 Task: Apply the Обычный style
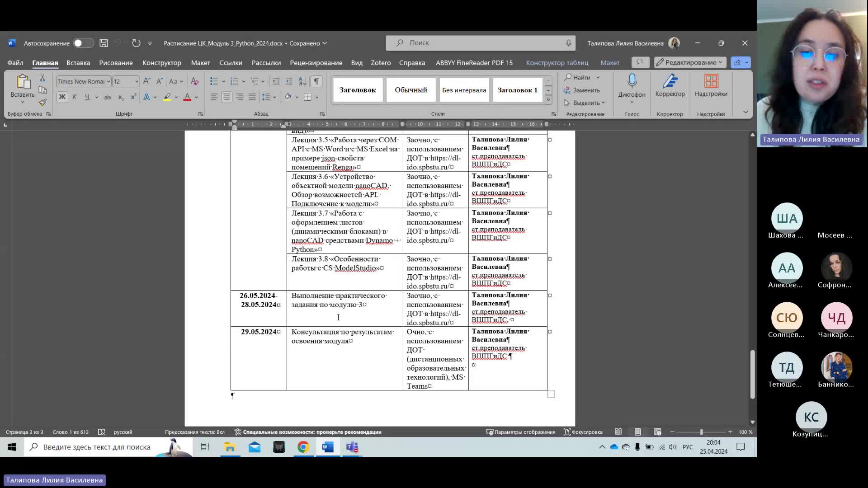[x=411, y=90]
